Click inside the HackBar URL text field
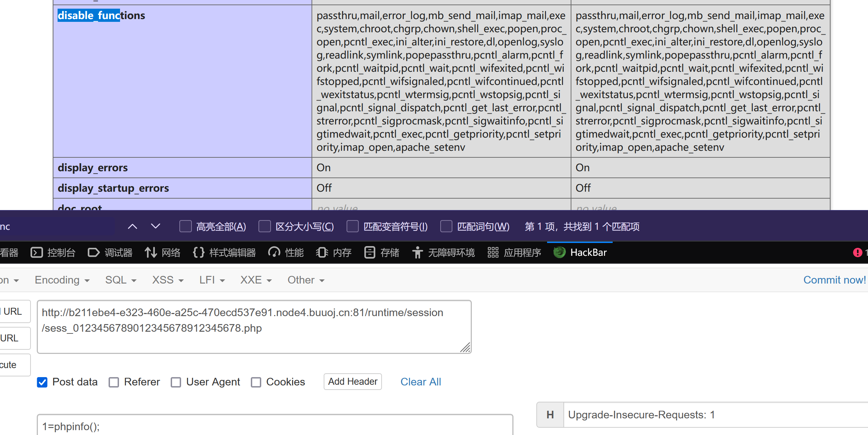Viewport: 868px width, 435px height. coord(254,327)
